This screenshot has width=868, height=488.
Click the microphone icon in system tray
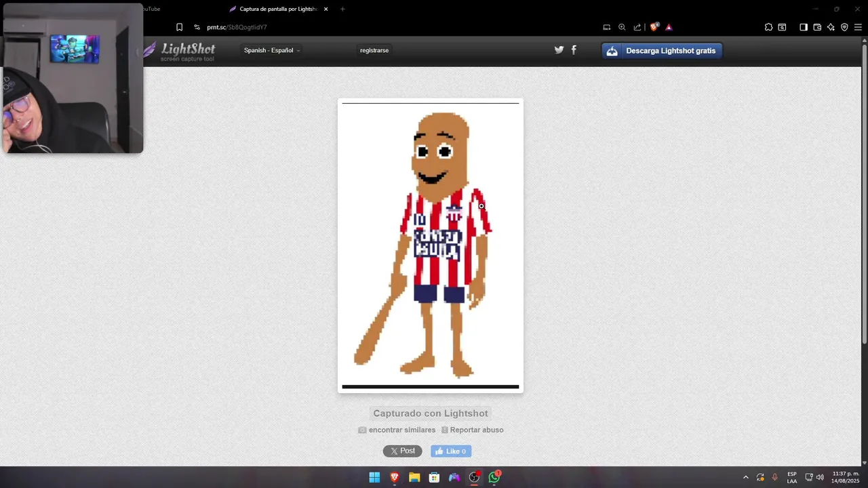(774, 477)
